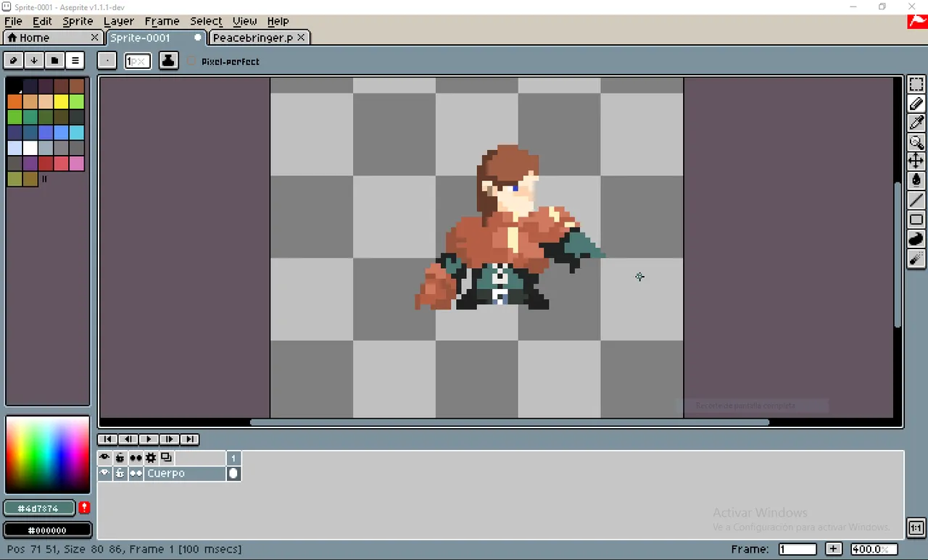Open the palette presets folder button
This screenshot has height=560, width=928.
[54, 60]
